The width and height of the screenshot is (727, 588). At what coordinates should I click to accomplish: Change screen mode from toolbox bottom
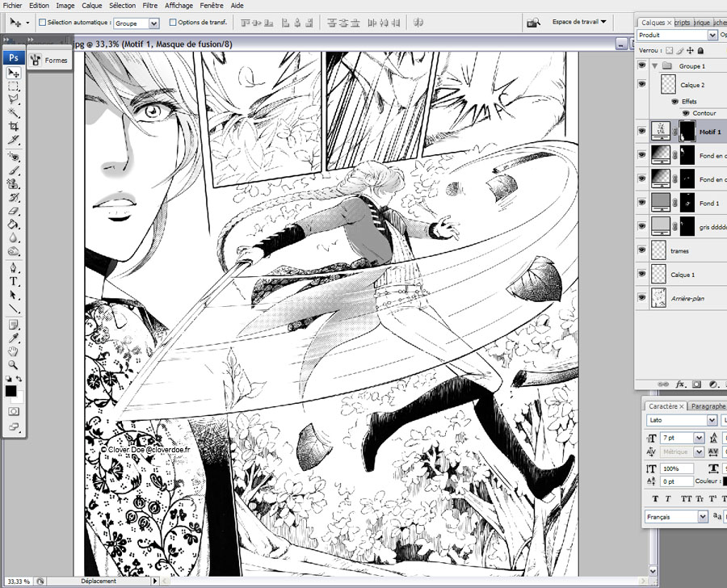coord(14,427)
